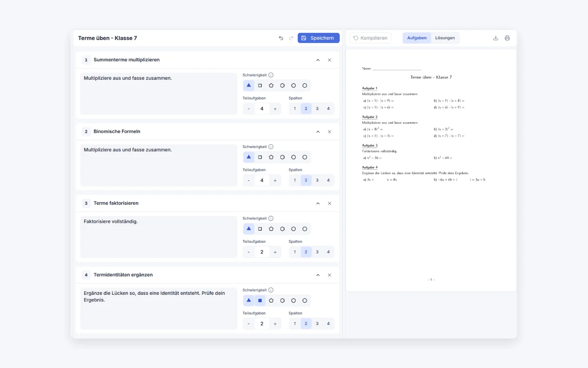Select square difficulty for Summenterme multiplizieren

260,85
